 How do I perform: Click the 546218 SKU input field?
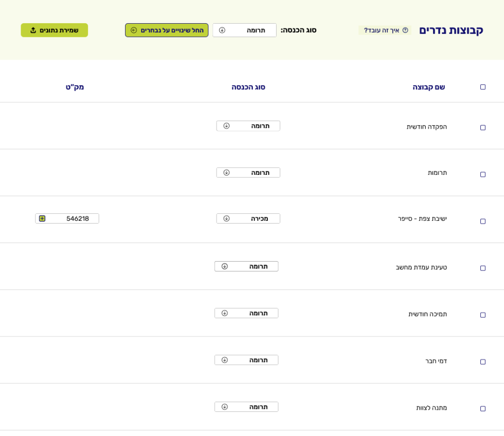74,218
